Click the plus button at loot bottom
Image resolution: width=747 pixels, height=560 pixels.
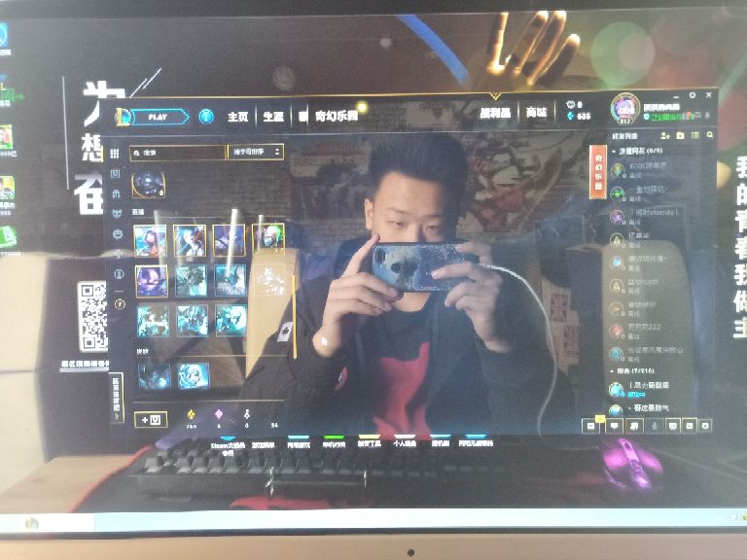click(x=152, y=419)
